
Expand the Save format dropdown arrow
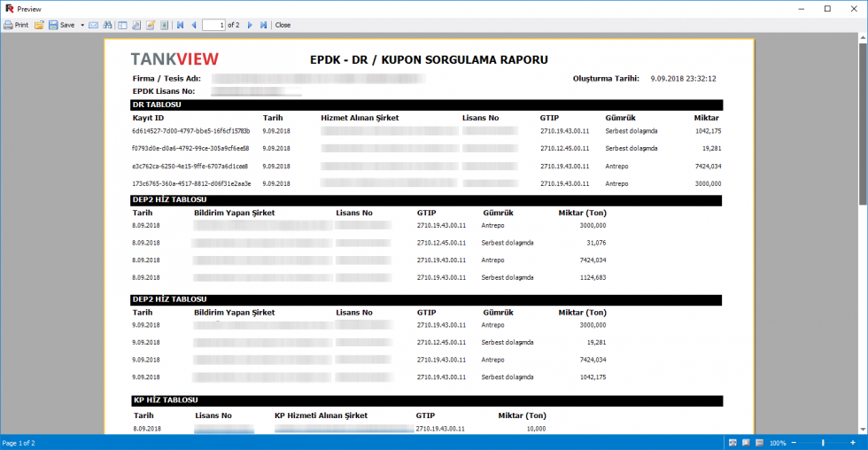[x=82, y=25]
